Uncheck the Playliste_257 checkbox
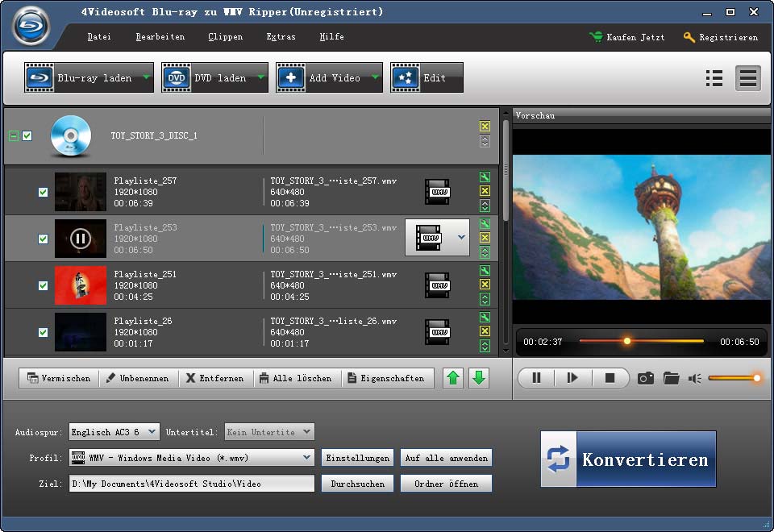Screen dimensions: 774x532 click(44, 192)
